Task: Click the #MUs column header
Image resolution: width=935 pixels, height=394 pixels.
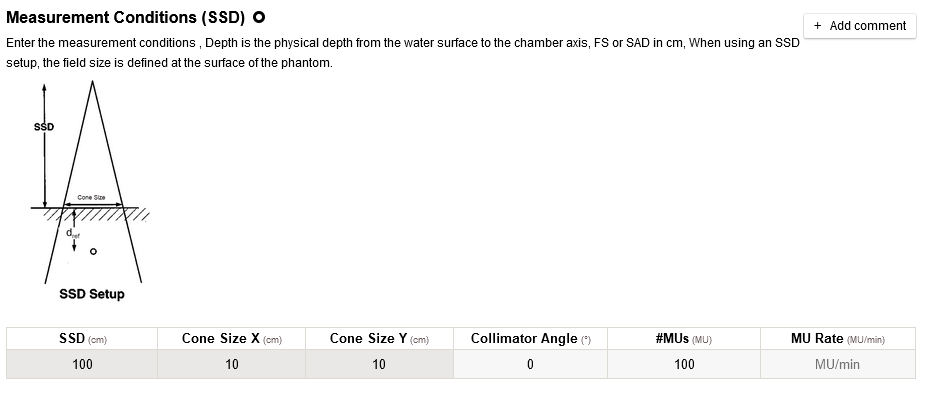Action: [684, 339]
